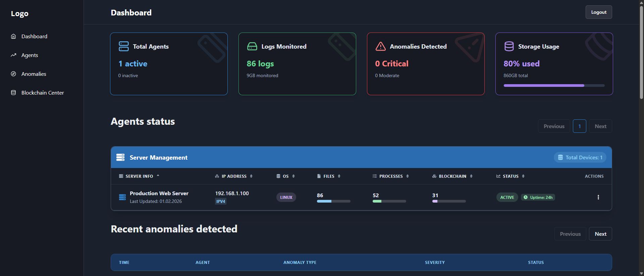The width and height of the screenshot is (644, 276).
Task: Click the '1 active' agents value
Action: tap(133, 64)
